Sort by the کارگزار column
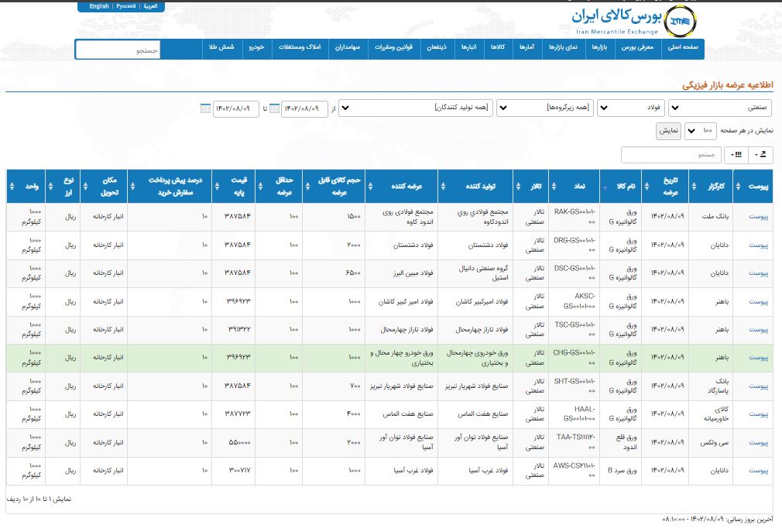 click(711, 187)
